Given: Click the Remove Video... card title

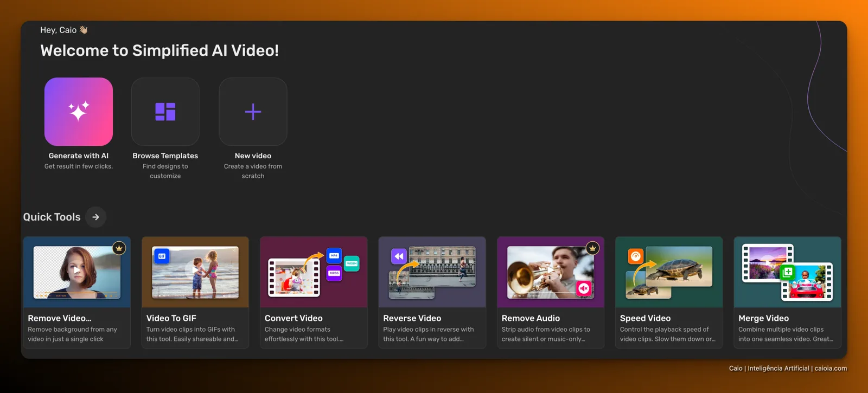Looking at the screenshot, I should [60, 318].
